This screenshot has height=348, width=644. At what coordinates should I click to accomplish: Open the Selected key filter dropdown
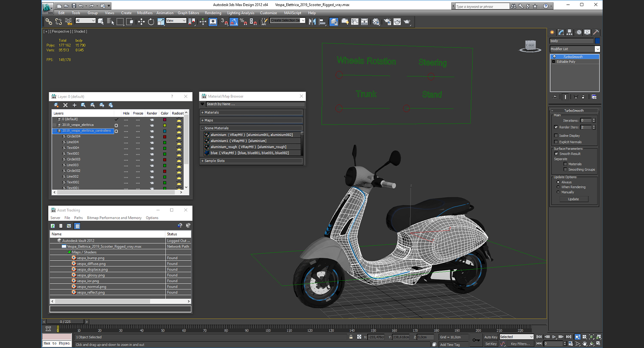[x=516, y=337]
